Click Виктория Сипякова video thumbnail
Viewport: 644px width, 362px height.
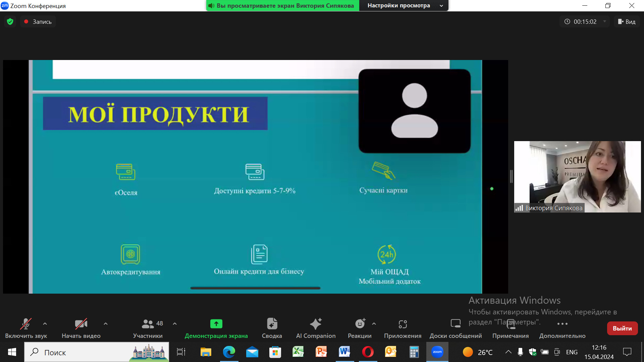tap(577, 177)
